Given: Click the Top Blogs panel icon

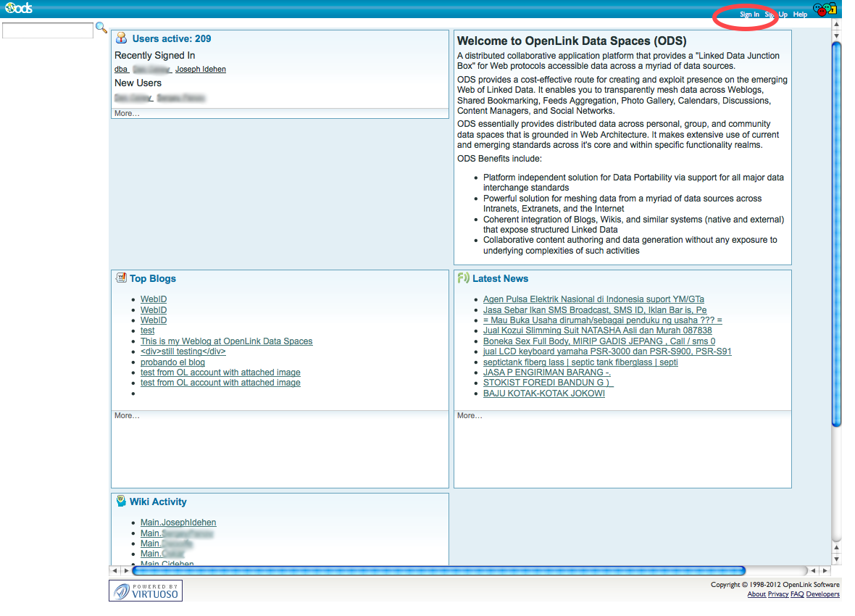Looking at the screenshot, I should click(x=121, y=278).
